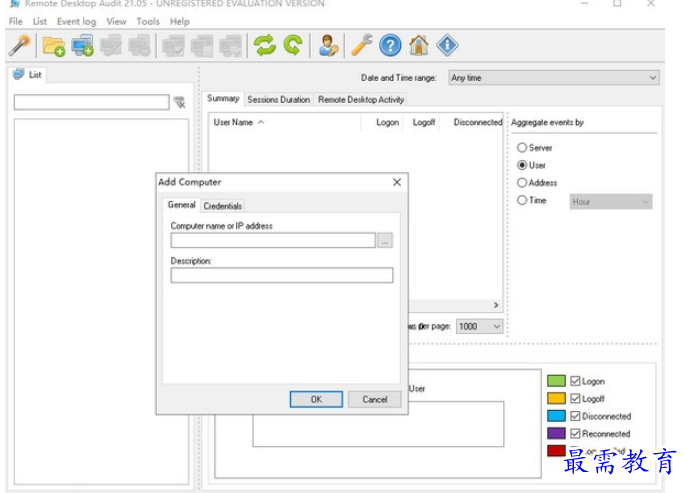Click OK in Add Computer dialog
The image size is (685, 493).
(x=316, y=399)
